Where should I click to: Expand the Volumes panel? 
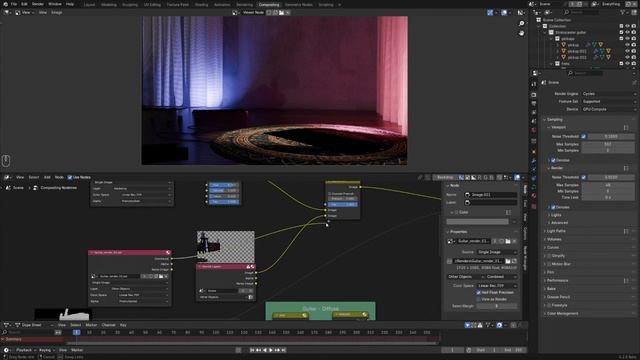[x=553, y=239]
